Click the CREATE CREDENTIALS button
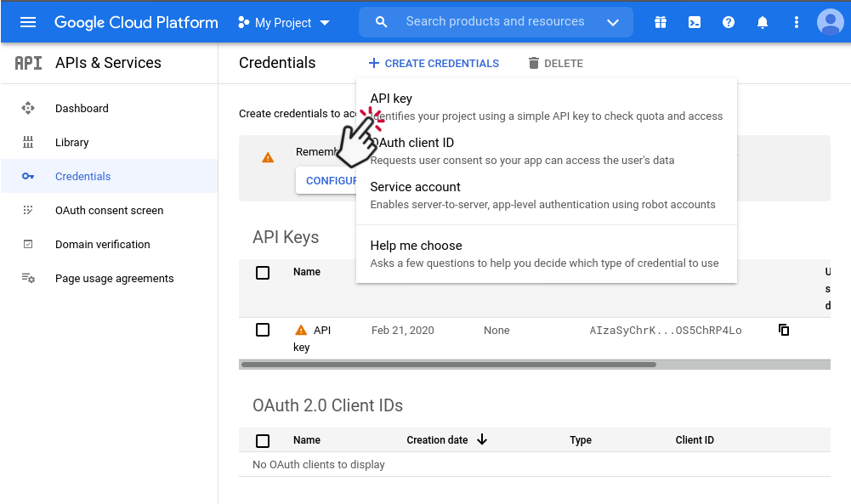This screenshot has height=504, width=851. (434, 64)
